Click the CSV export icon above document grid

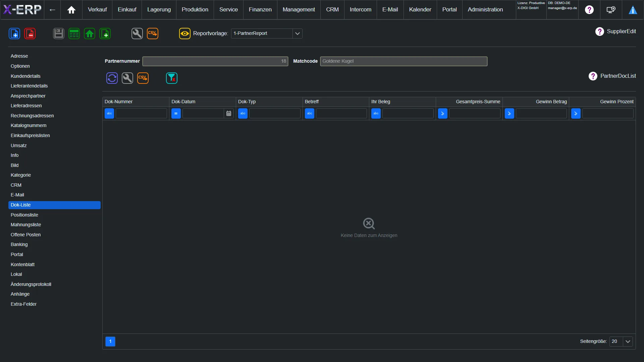(x=143, y=78)
